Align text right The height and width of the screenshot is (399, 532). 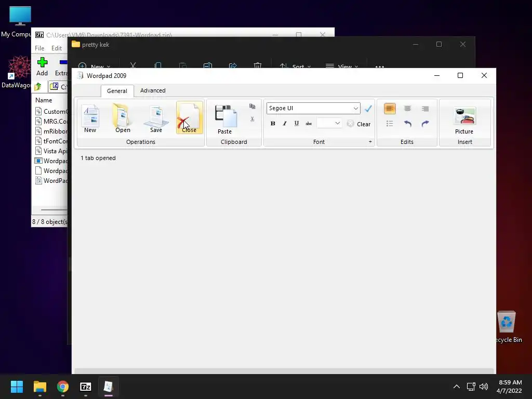coord(425,109)
